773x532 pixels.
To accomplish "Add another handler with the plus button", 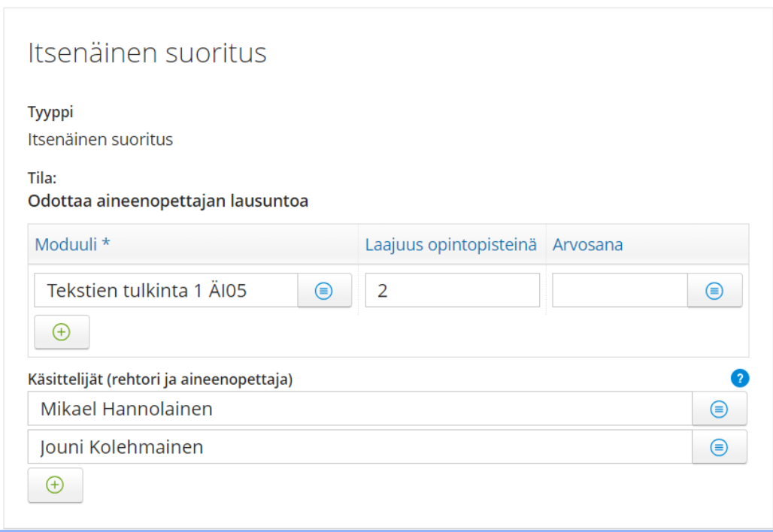I will pos(55,485).
